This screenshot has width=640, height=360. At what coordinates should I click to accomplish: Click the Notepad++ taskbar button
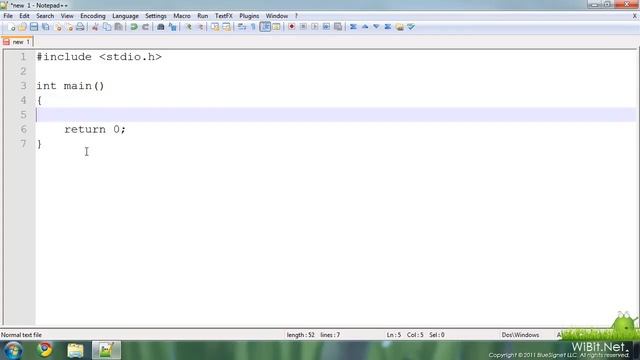pos(106,350)
